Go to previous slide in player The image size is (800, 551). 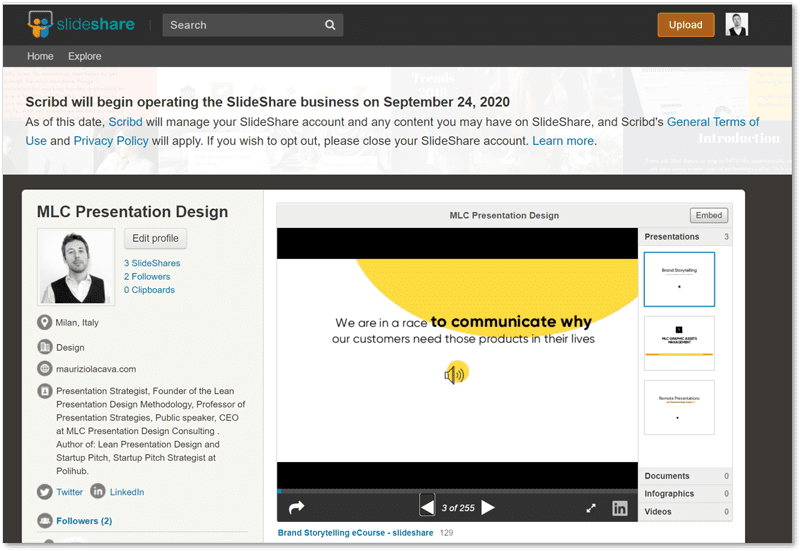(x=427, y=507)
